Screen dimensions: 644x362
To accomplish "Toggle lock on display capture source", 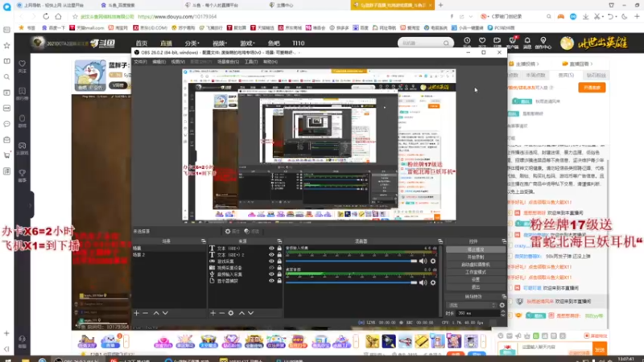I will tap(279, 281).
